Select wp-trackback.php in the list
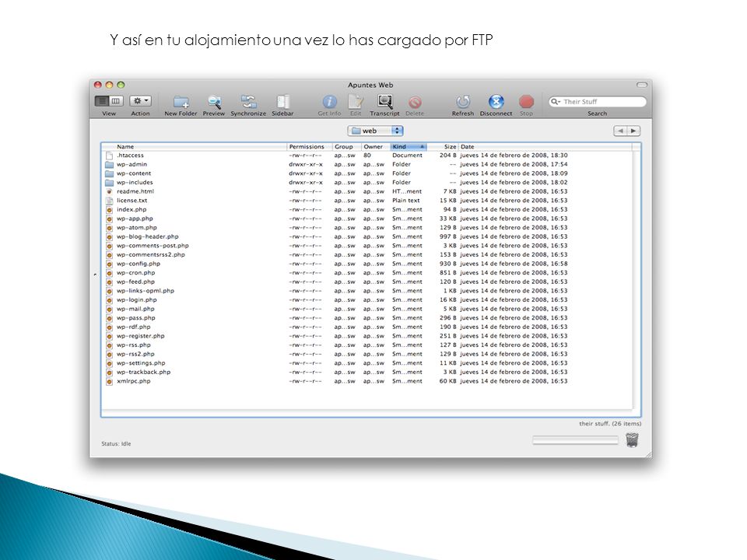The width and height of the screenshot is (747, 560). [366, 373]
